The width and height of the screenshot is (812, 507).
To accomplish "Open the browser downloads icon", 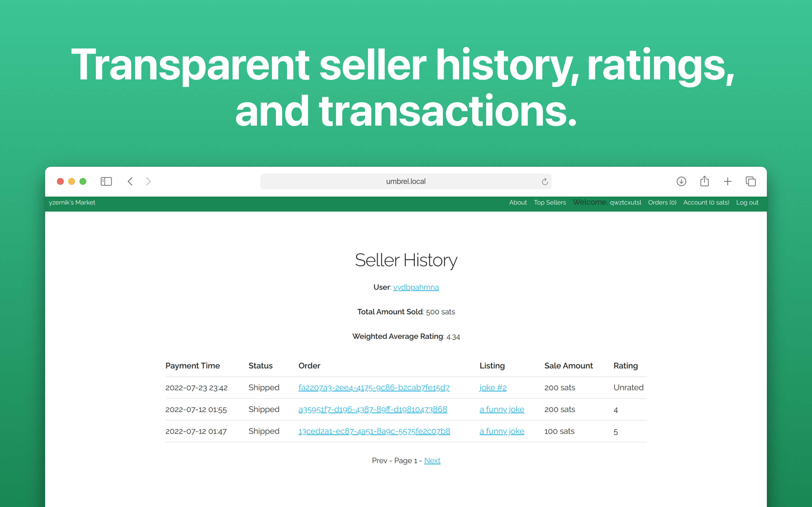I will (x=681, y=181).
